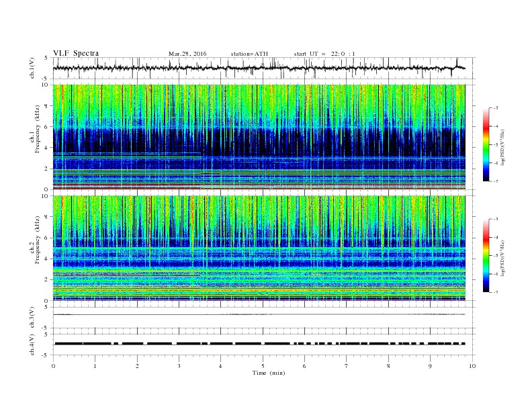Click the 'ch.1(V)' waveform axis label
Screen dimensions: 532x411
tap(32, 68)
